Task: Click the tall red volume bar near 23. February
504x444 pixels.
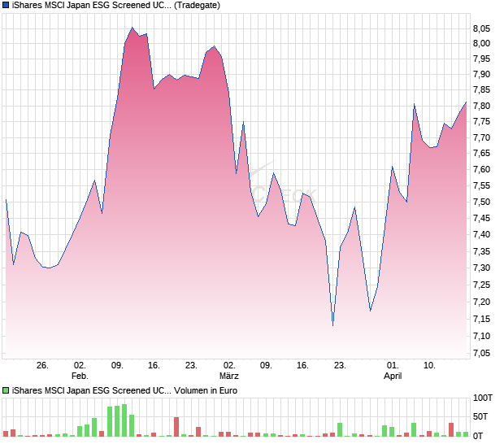Action: coord(176,427)
